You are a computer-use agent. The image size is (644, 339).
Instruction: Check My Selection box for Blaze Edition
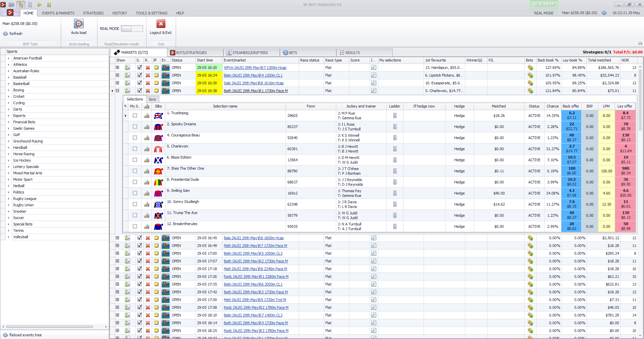135,160
